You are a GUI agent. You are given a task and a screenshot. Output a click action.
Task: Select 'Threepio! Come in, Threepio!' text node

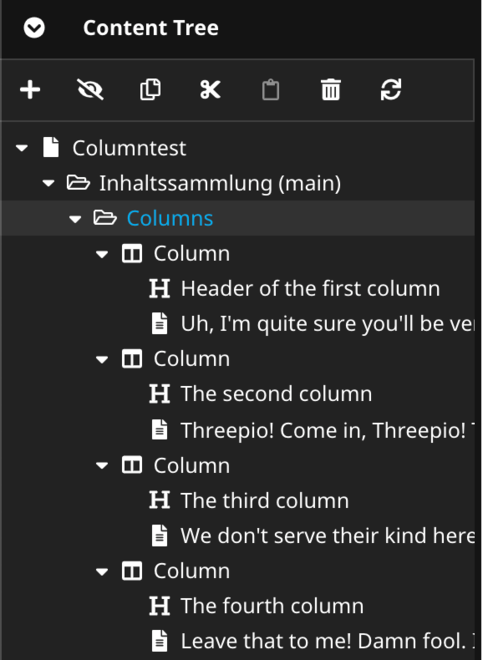point(323,430)
